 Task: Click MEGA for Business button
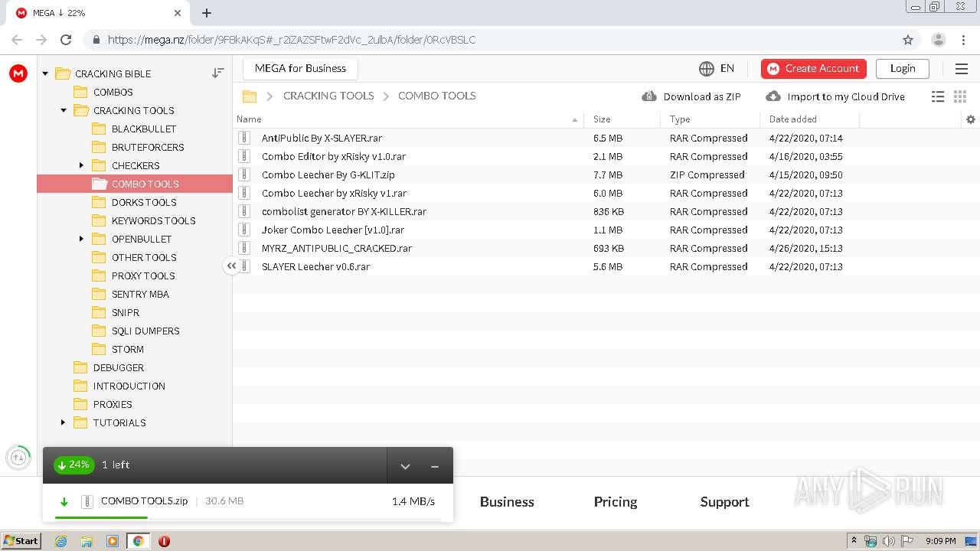tap(300, 68)
